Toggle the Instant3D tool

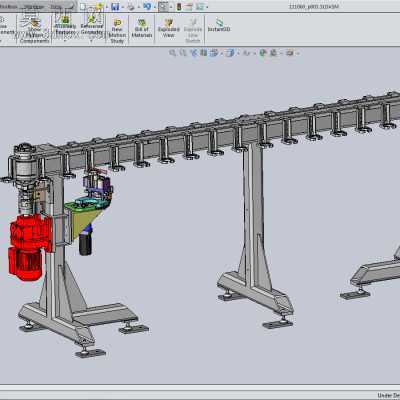tap(219, 25)
